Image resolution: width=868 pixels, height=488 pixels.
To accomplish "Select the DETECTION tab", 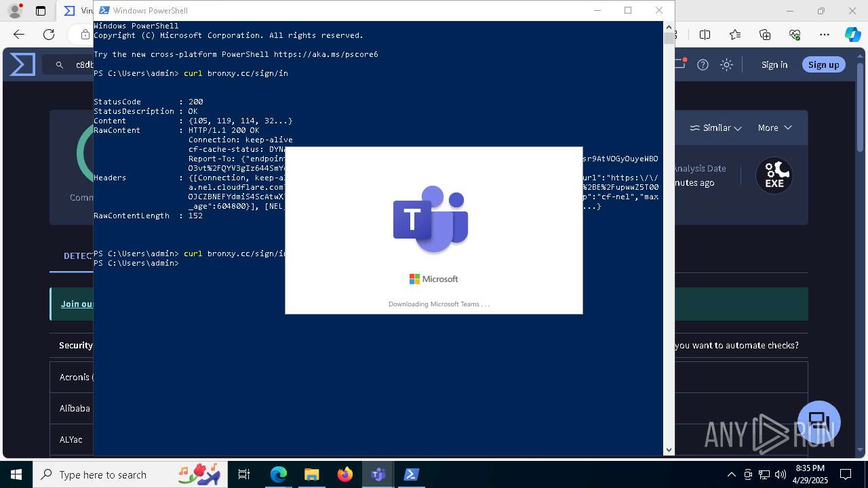I will click(x=78, y=256).
